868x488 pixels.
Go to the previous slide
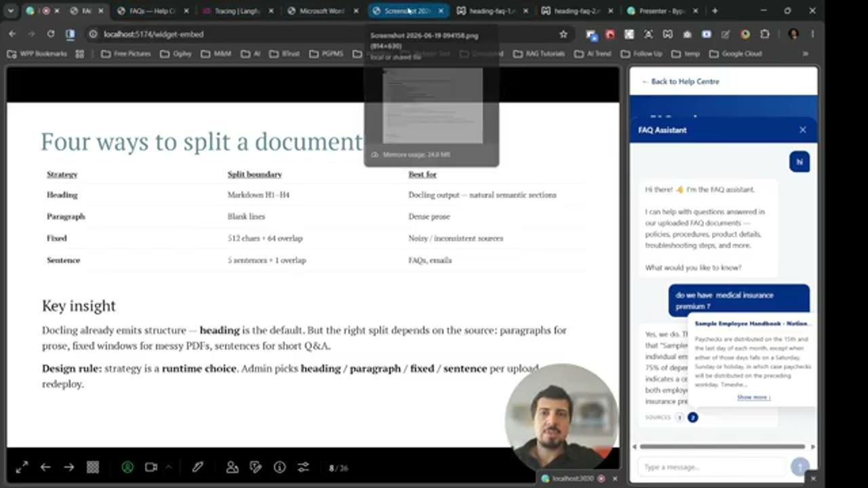tap(45, 467)
